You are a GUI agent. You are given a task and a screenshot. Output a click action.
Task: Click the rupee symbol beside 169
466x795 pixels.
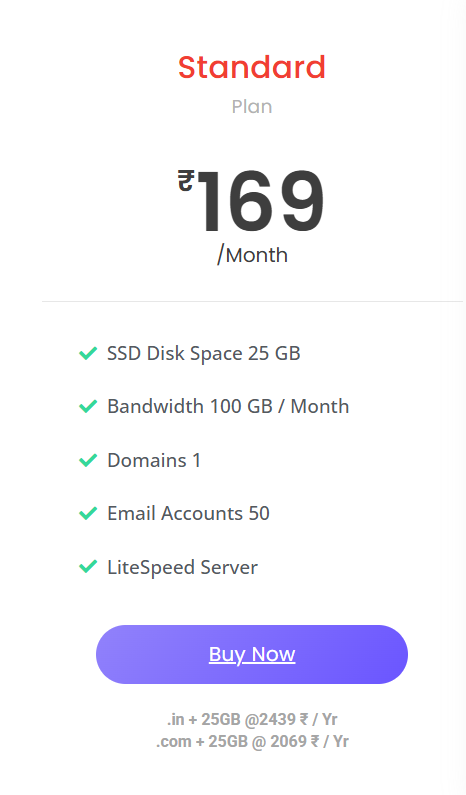pyautogui.click(x=186, y=181)
